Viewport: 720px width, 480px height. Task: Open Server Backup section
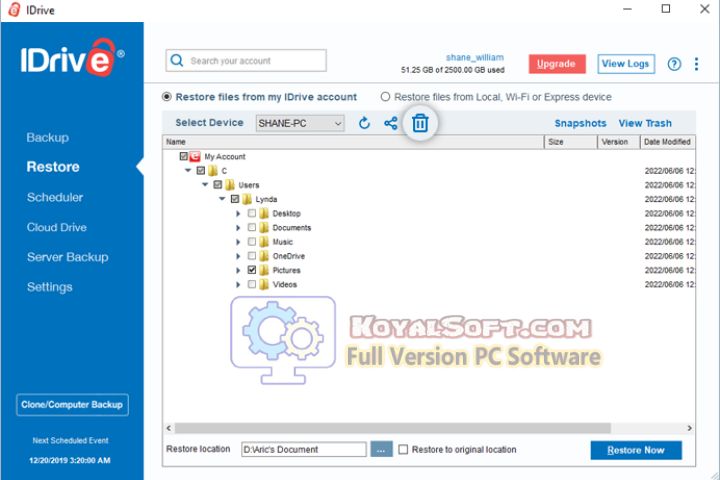68,257
